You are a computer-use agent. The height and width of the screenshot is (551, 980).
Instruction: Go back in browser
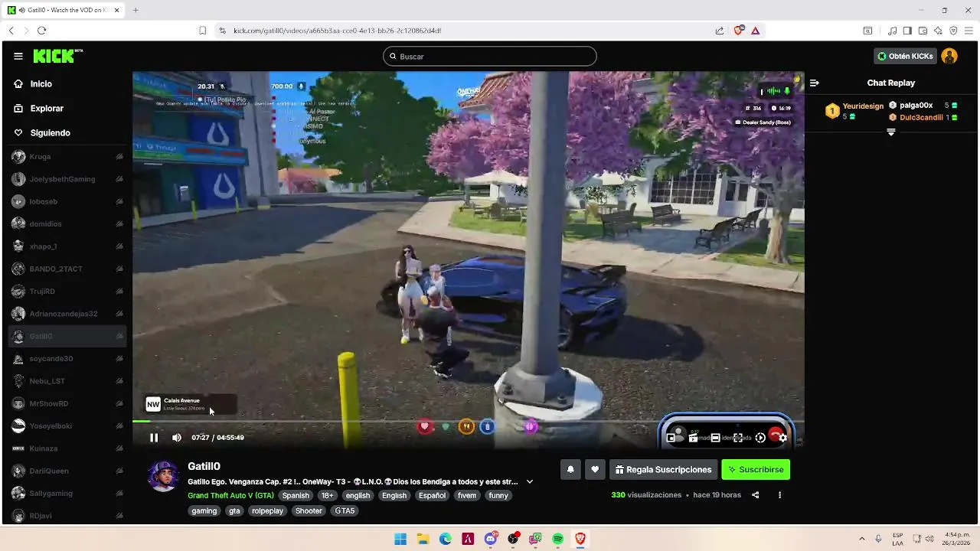[11, 31]
